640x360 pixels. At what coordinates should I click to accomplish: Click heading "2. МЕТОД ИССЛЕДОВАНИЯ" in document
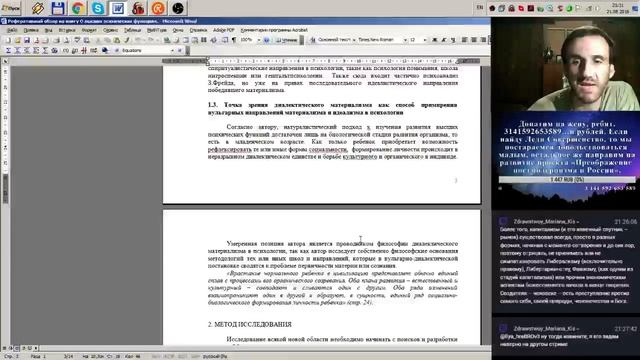pyautogui.click(x=250, y=324)
